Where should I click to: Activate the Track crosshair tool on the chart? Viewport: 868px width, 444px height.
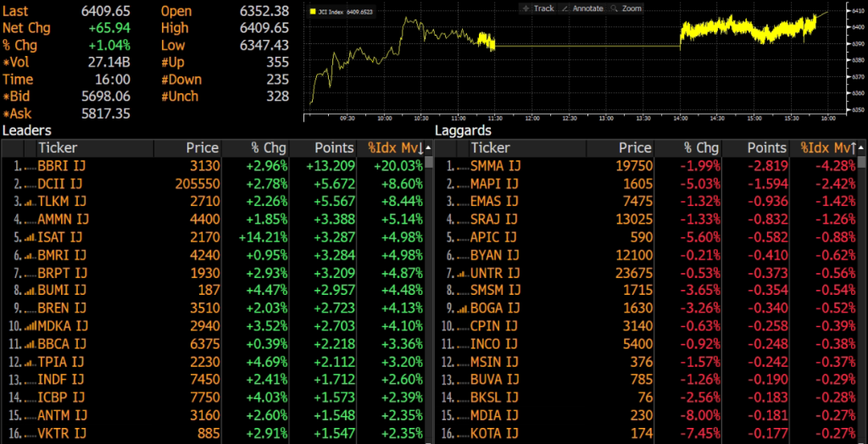click(x=537, y=8)
